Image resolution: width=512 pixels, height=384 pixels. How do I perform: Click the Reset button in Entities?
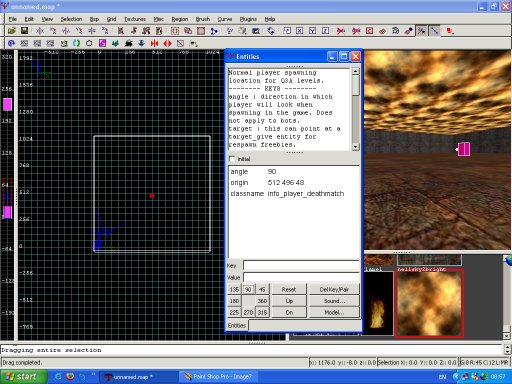289,289
